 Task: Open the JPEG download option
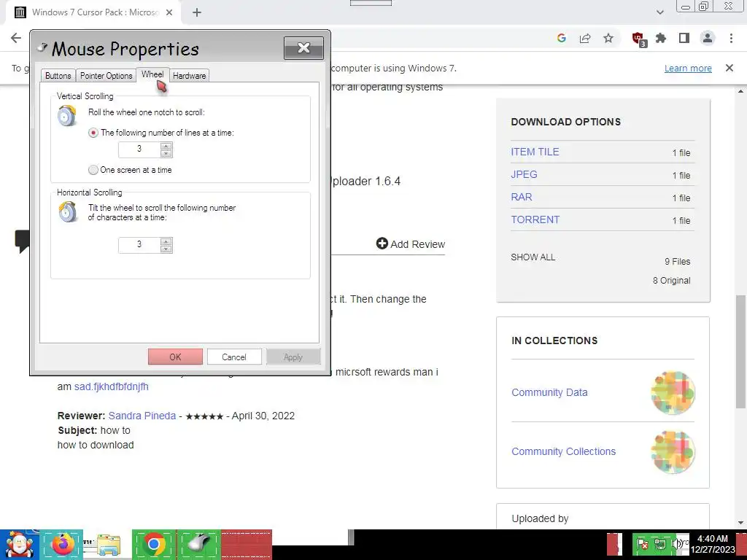tap(524, 174)
